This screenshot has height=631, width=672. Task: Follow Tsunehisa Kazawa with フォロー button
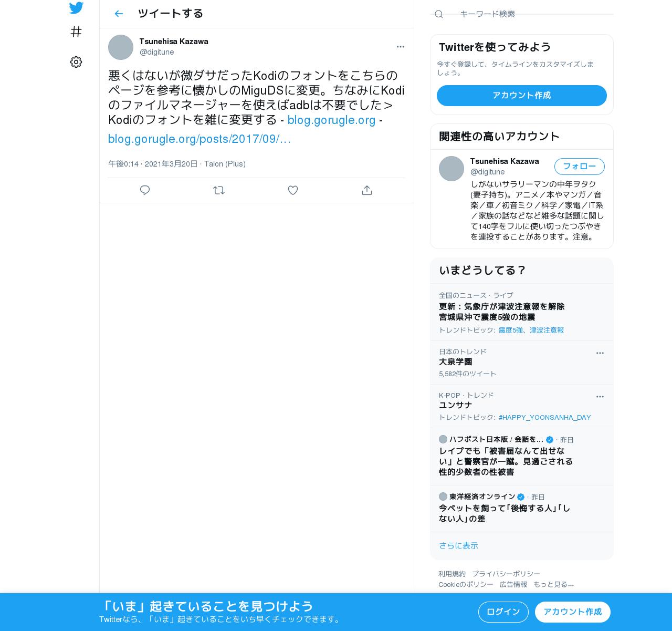(580, 167)
